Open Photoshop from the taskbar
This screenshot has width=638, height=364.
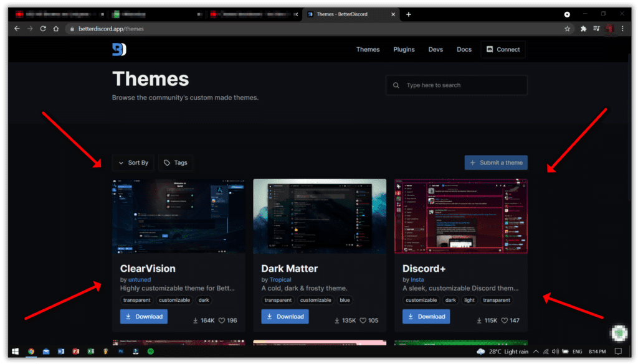coord(121,352)
